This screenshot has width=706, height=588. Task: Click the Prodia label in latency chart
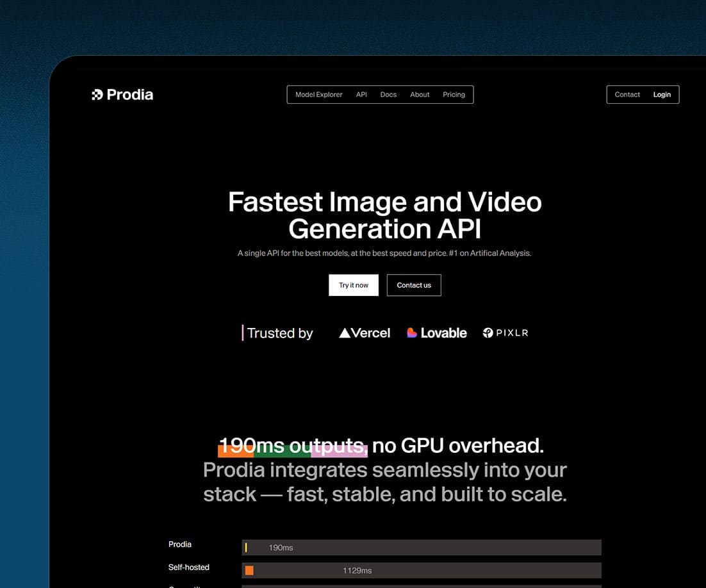pos(179,544)
